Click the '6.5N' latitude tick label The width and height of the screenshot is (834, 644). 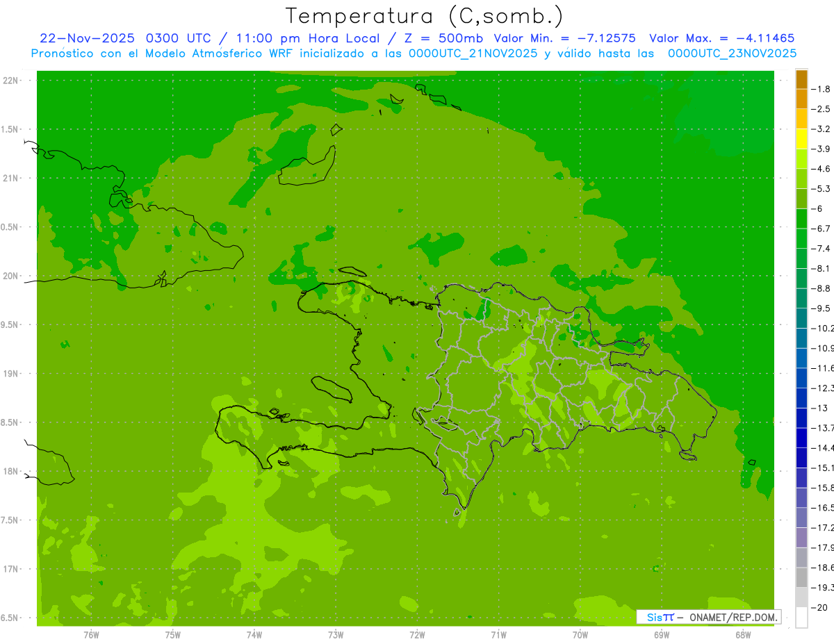(x=10, y=618)
